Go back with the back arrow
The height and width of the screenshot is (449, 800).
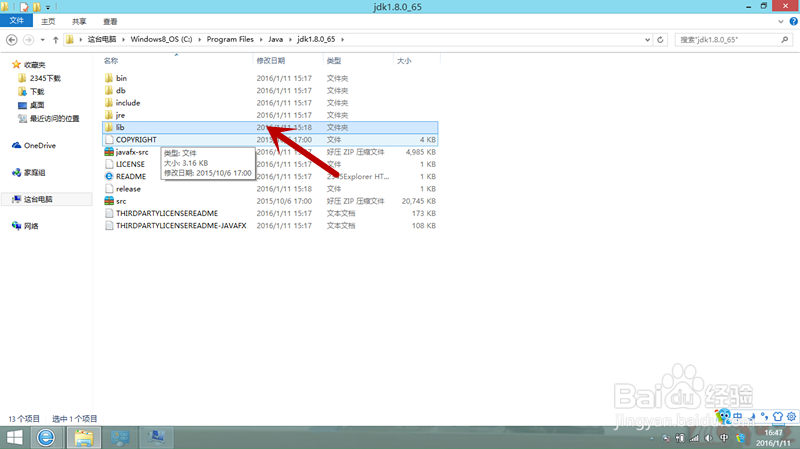(x=12, y=39)
